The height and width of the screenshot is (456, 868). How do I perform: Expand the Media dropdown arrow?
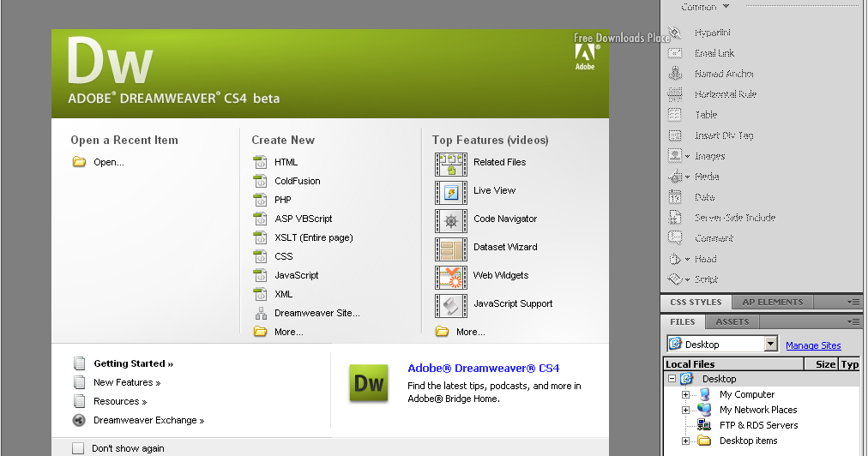coord(688,177)
